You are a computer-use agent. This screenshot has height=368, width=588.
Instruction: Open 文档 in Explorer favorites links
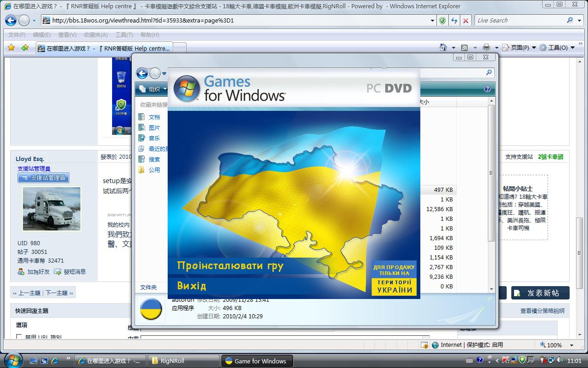coord(154,117)
